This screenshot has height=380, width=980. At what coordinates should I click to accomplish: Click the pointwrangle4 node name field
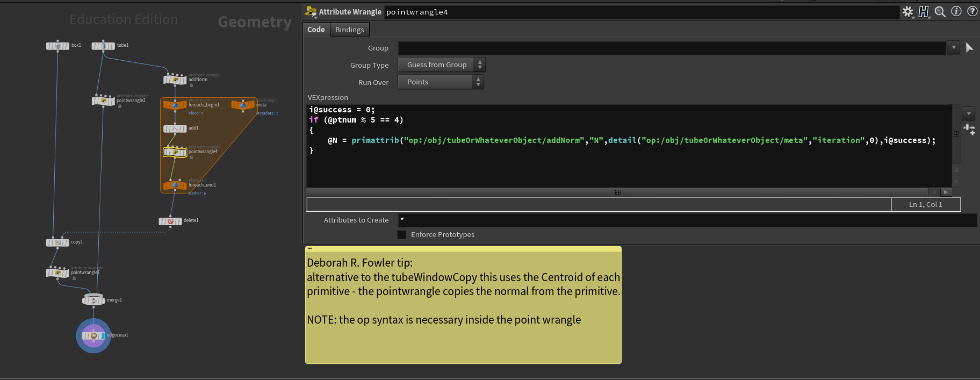tap(642, 12)
